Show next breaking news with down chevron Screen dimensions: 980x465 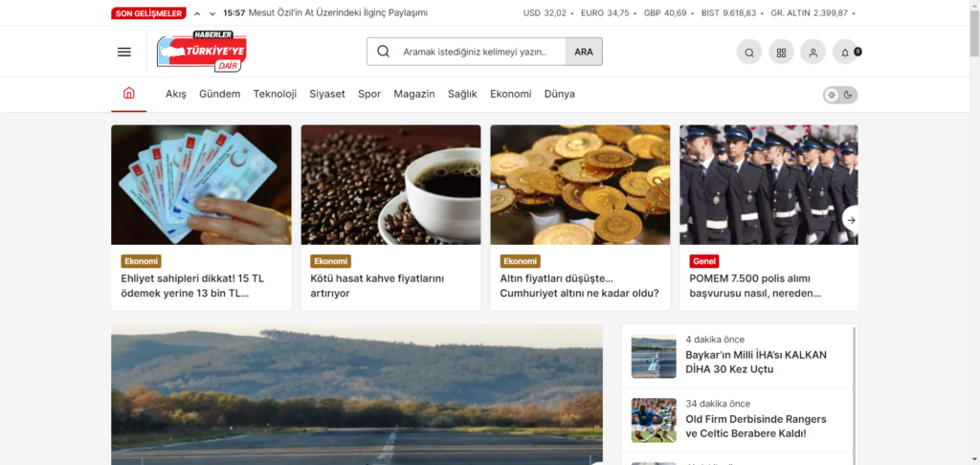coord(212,13)
